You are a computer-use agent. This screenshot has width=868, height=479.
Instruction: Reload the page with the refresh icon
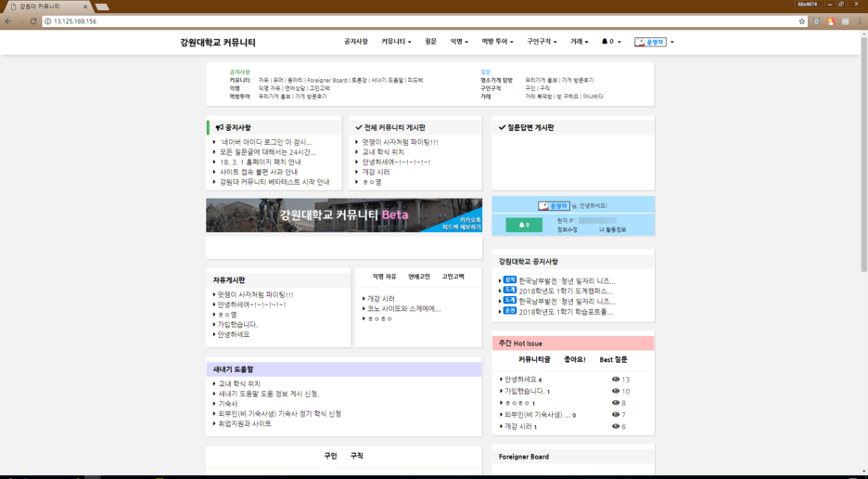(33, 21)
